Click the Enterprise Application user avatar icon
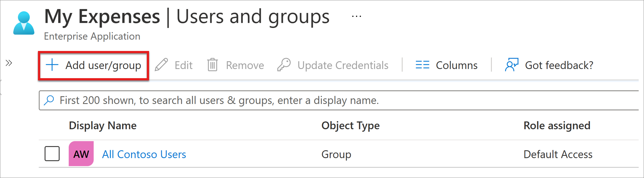 (x=24, y=23)
